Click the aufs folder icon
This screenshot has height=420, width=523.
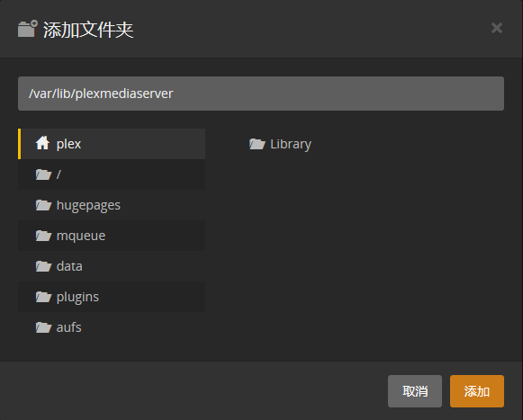pos(44,327)
